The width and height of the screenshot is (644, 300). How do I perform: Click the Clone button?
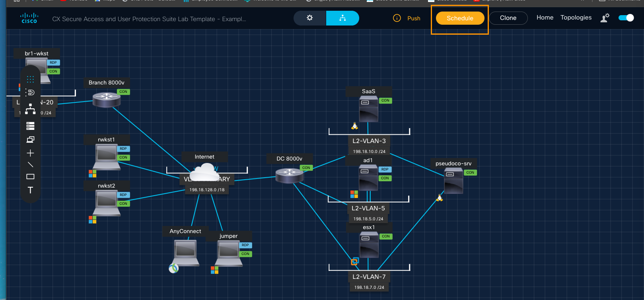tap(508, 18)
